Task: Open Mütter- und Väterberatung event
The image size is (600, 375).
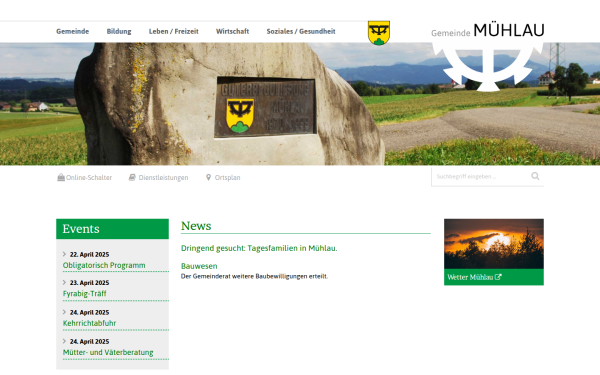Action: pyautogui.click(x=108, y=352)
